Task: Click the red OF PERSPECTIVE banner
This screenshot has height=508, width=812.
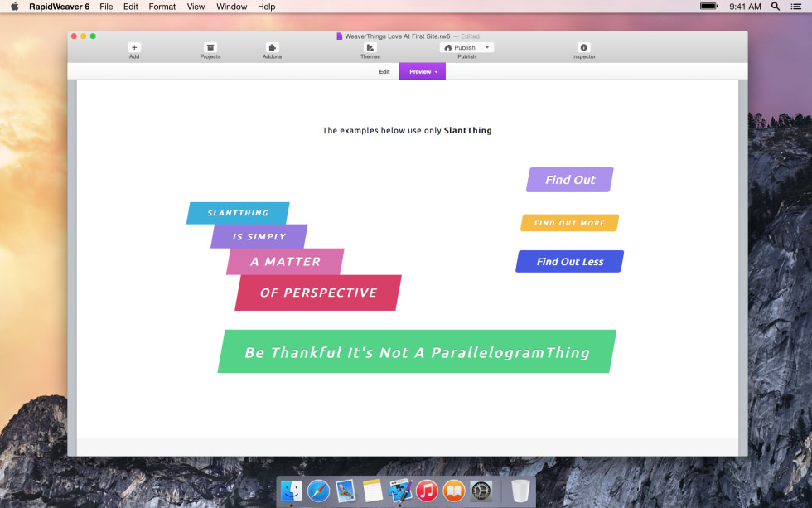Action: click(x=318, y=293)
